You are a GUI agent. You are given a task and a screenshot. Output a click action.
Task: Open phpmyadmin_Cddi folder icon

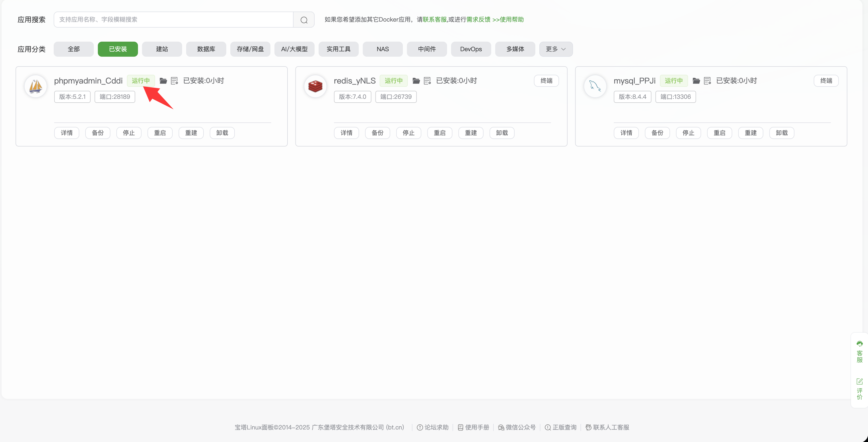click(x=163, y=81)
